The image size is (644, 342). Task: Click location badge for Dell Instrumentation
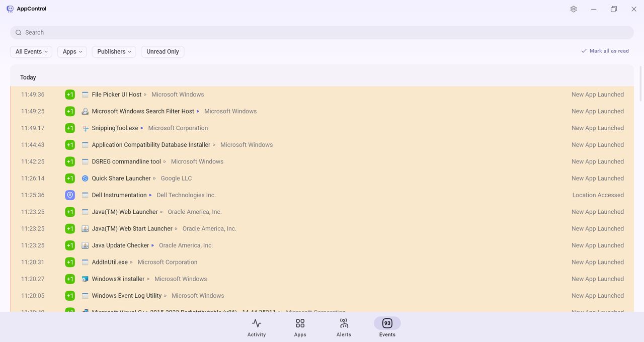point(70,195)
